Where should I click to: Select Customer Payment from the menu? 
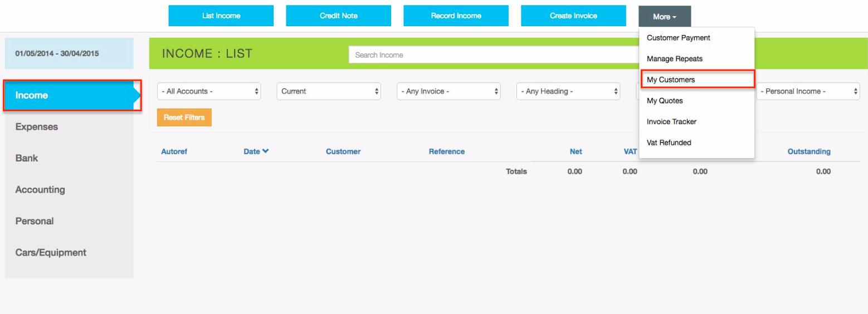click(678, 38)
